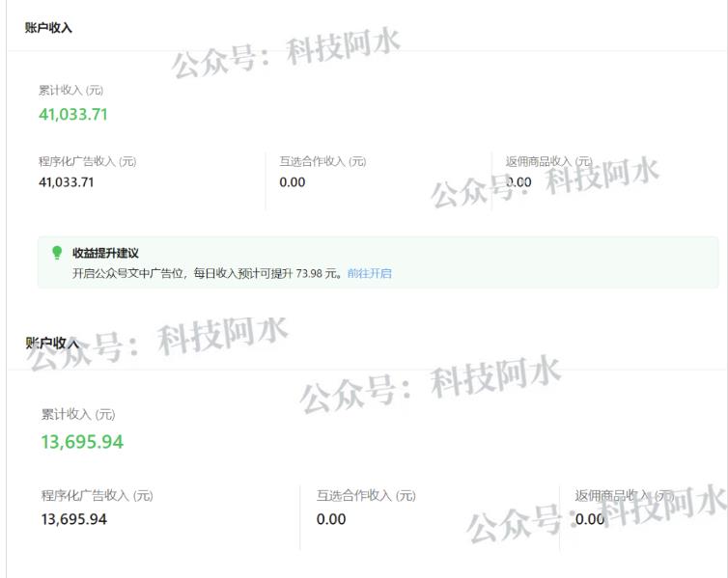The image size is (728, 578).
Task: Click the green 41,033.71 cumulative income total
Action: click(x=73, y=115)
